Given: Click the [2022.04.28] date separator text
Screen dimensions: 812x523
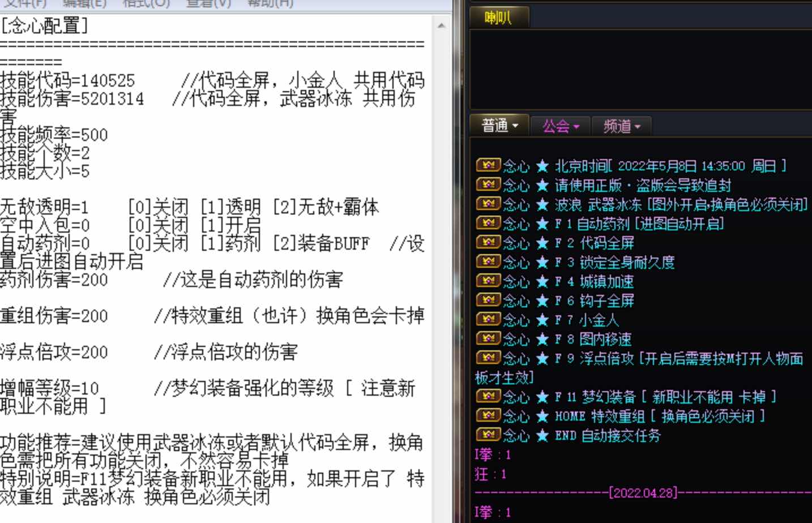Looking at the screenshot, I should (x=643, y=492).
